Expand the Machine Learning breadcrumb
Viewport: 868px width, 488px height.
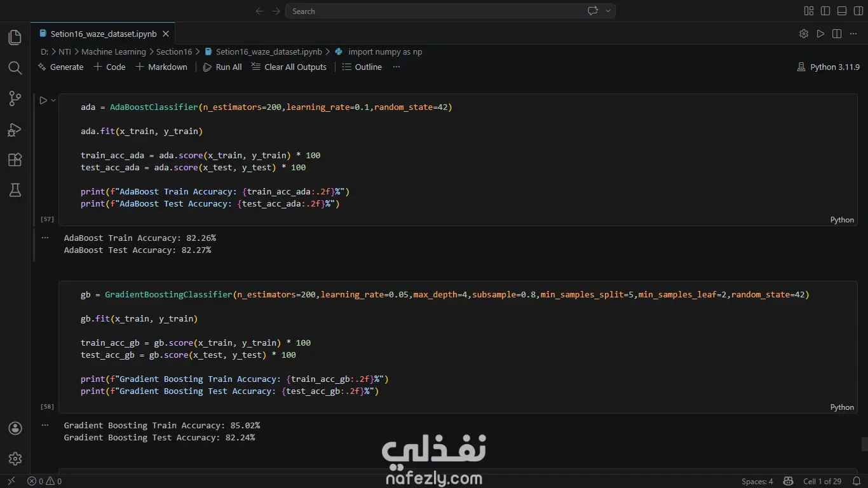click(x=113, y=51)
